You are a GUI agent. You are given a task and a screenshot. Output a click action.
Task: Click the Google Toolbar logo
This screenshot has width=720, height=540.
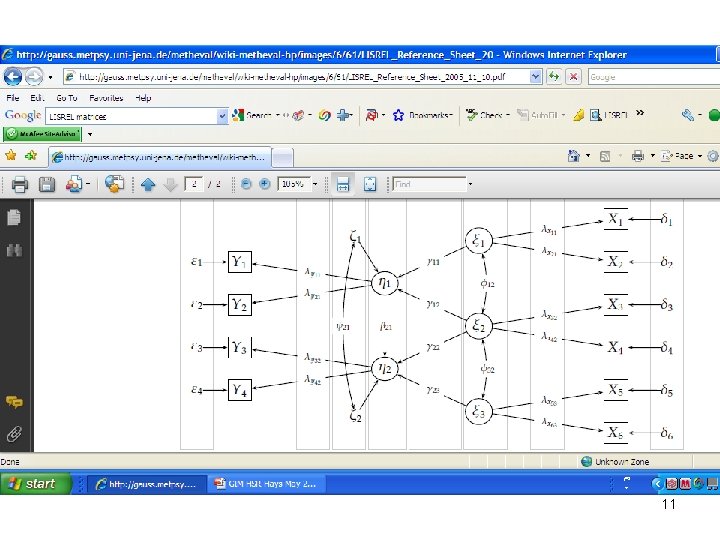coord(23,116)
